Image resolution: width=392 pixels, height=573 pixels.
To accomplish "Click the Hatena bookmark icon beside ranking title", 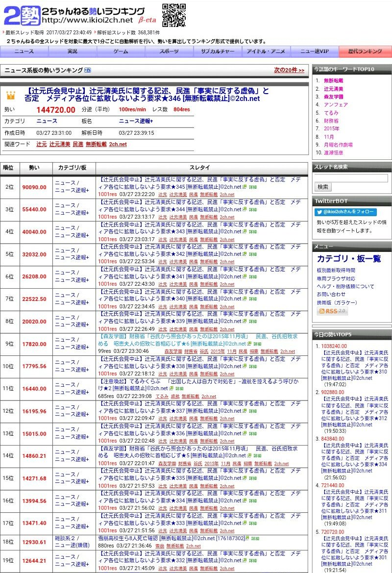I will pos(88,70).
